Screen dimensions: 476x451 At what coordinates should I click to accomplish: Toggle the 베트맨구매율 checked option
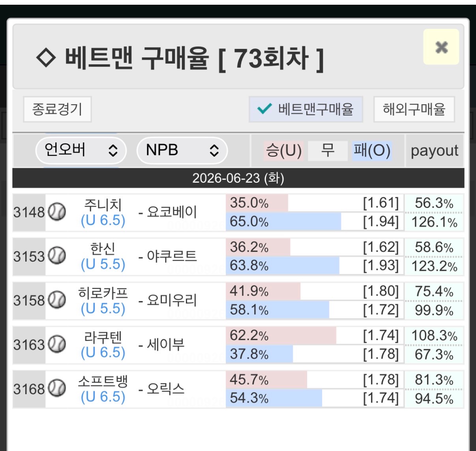coord(305,109)
